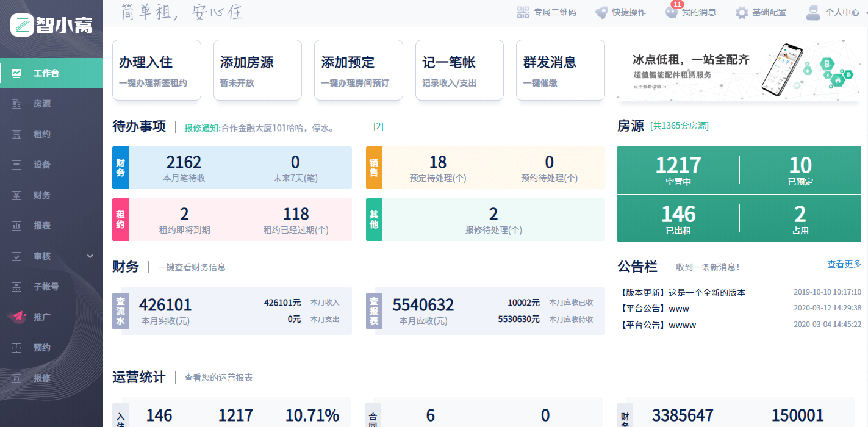The width and height of the screenshot is (868, 427).
Task: Click the 房源 sidebar icon
Action: point(17,104)
